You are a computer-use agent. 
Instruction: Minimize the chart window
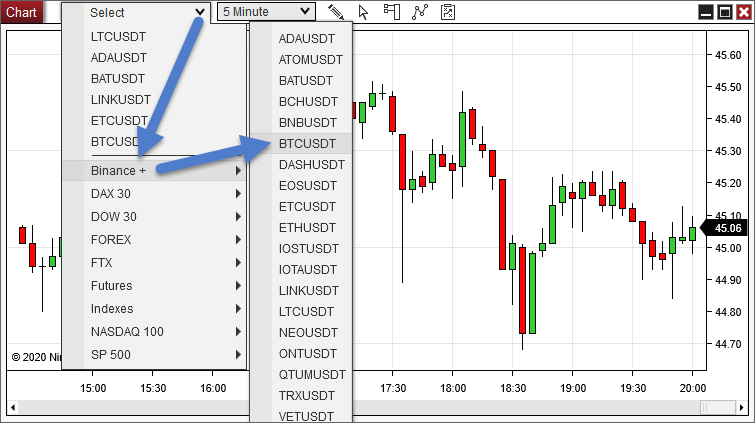(x=706, y=12)
